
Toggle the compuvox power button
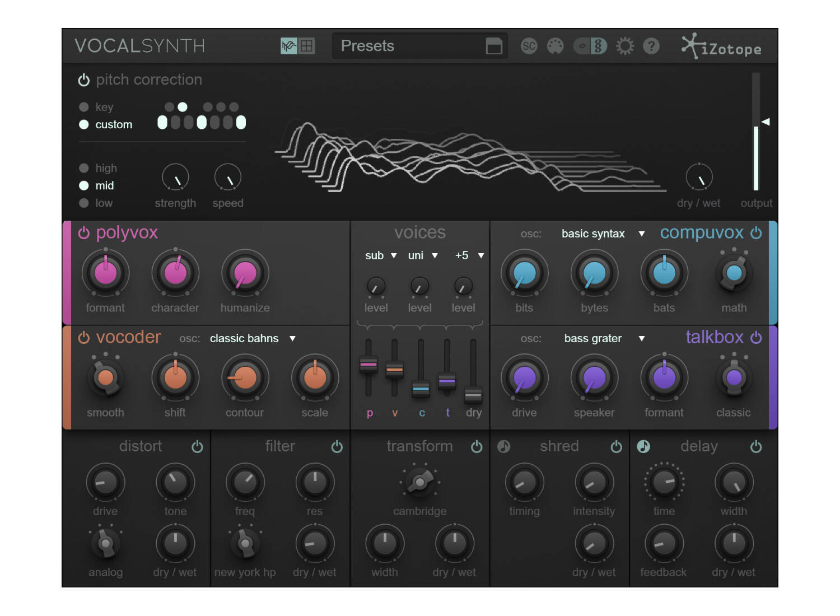(756, 233)
